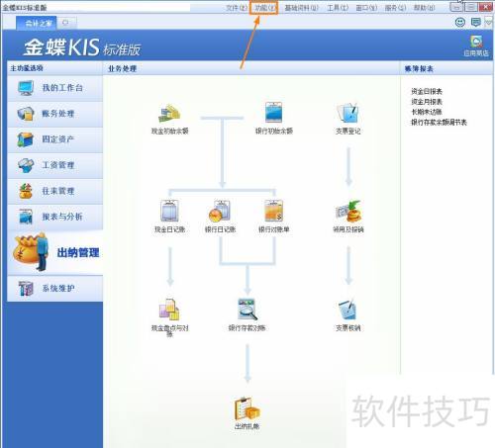Open the 银行初始余额 icon

click(x=273, y=113)
